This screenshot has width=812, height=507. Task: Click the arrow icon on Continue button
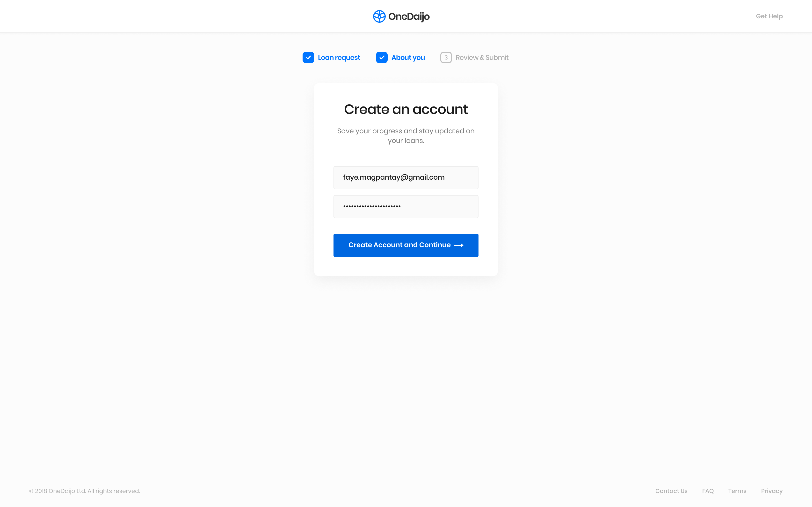click(x=459, y=246)
